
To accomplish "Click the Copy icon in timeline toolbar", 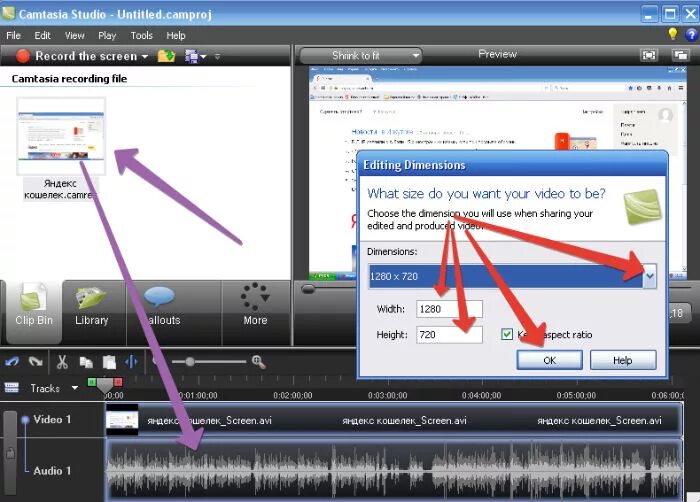I will 86,362.
